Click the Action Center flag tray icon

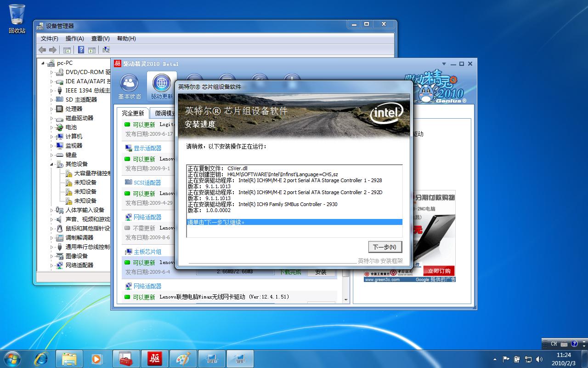506,359
